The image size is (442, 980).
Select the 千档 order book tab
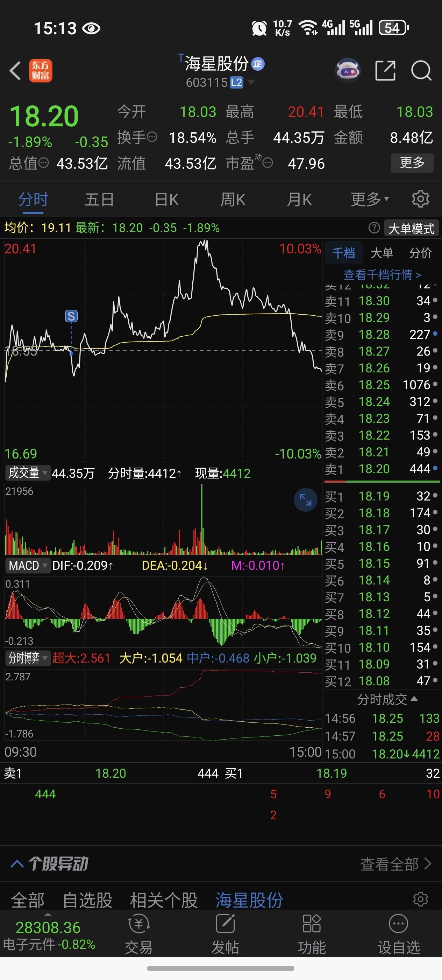344,253
